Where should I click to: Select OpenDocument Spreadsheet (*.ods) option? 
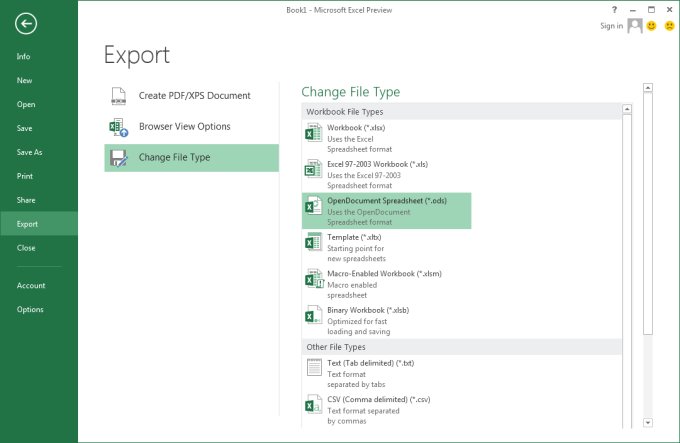(386, 211)
